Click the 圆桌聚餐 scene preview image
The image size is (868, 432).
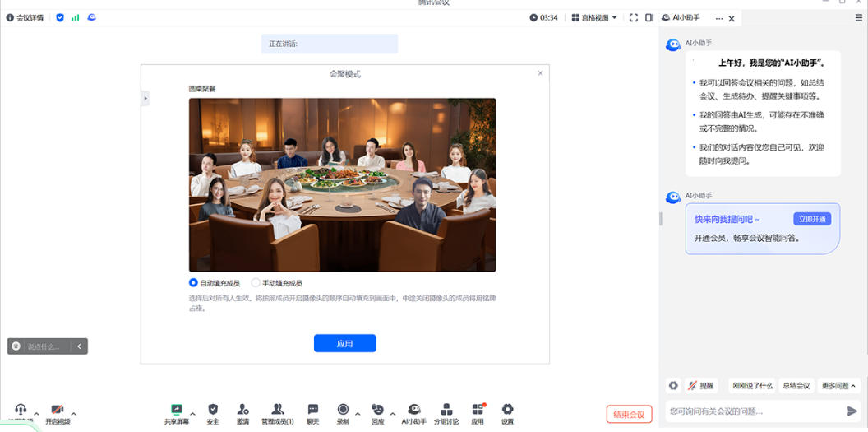pyautogui.click(x=342, y=185)
